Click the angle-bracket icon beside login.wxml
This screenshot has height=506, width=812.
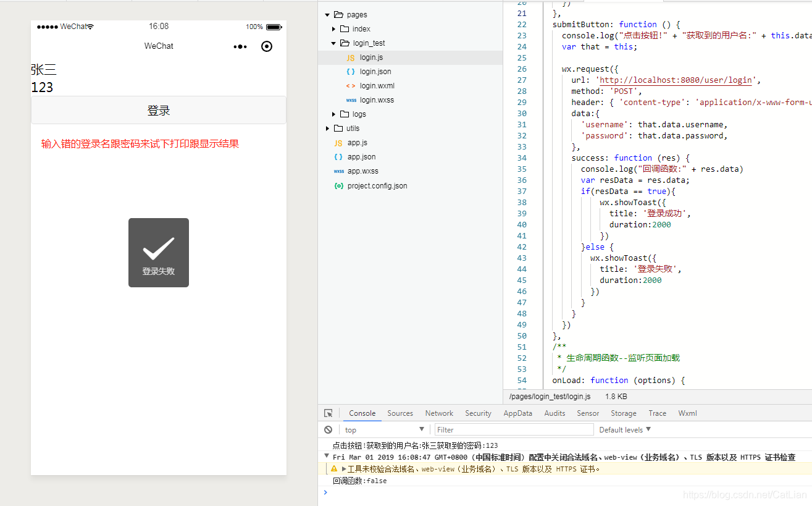[x=351, y=86]
